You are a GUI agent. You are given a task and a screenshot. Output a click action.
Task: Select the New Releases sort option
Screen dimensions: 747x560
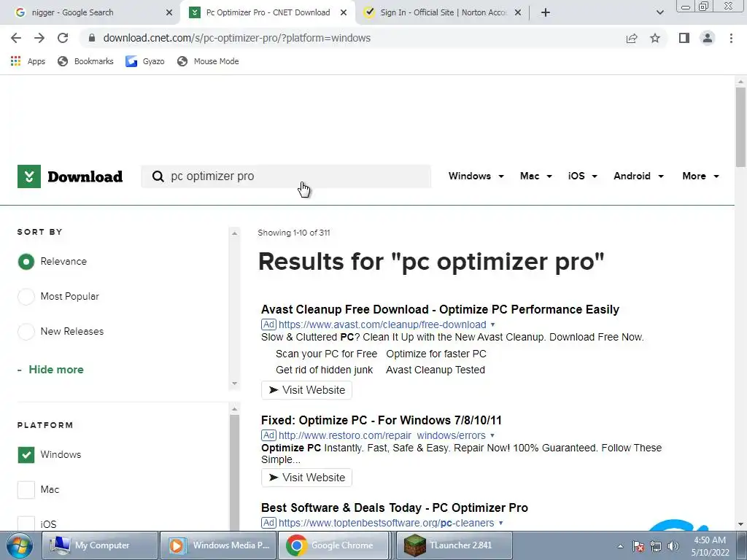pos(26,332)
